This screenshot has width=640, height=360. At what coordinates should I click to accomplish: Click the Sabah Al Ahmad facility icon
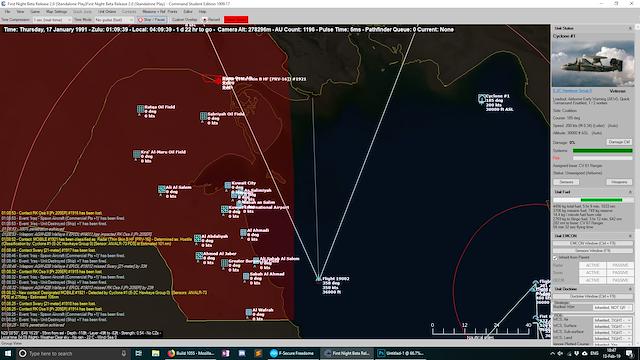pyautogui.click(x=246, y=276)
